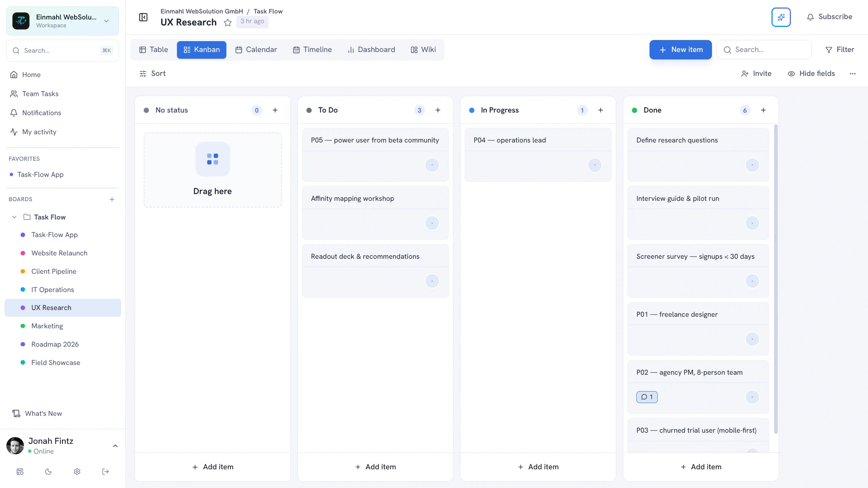Open the Wiki view tab
The image size is (868, 488).
(x=423, y=50)
